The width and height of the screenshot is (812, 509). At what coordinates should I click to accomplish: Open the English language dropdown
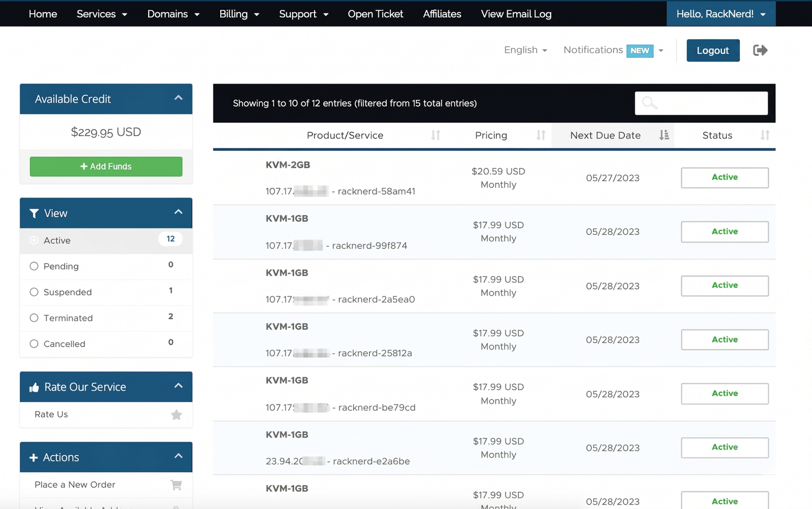(x=525, y=50)
